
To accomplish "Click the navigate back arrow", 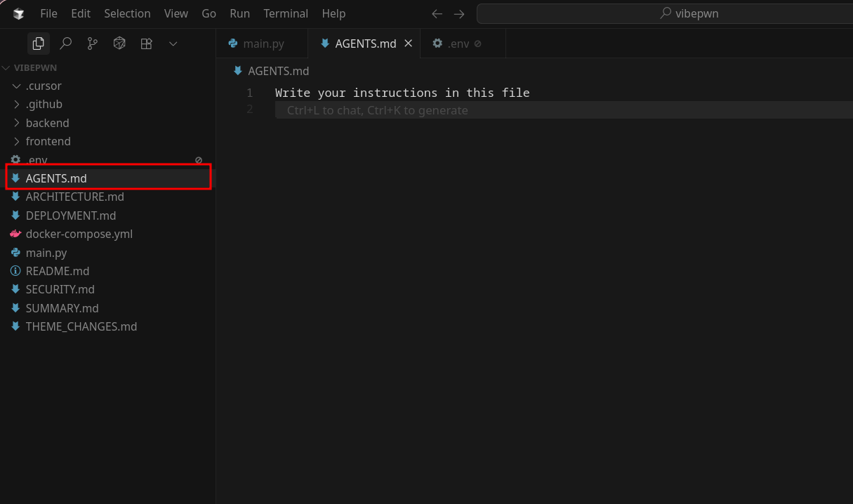I will point(437,14).
